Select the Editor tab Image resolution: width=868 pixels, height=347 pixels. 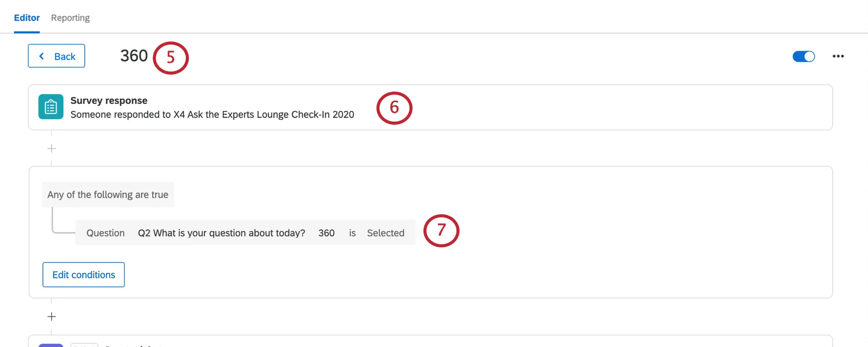coord(27,17)
